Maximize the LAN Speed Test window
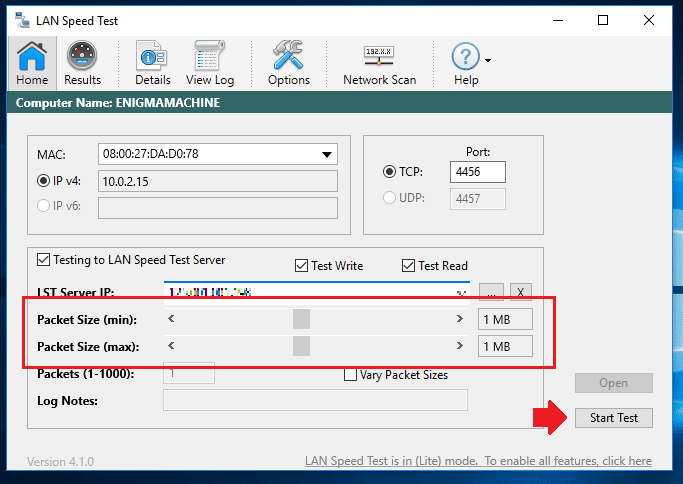Viewport: 683px width, 484px height. point(603,20)
